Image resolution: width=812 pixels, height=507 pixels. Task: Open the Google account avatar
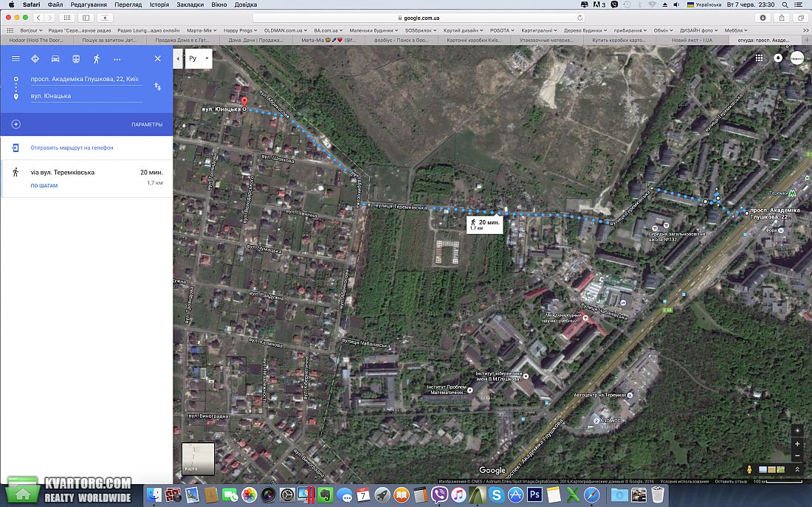point(797,58)
